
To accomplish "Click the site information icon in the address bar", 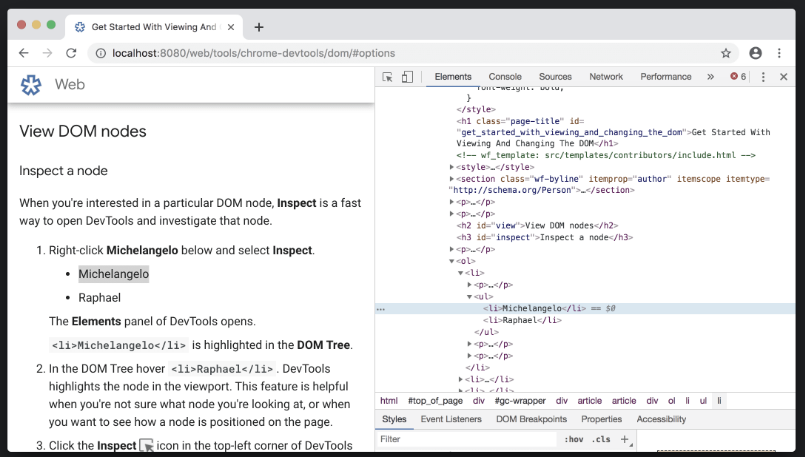I will pyautogui.click(x=101, y=53).
